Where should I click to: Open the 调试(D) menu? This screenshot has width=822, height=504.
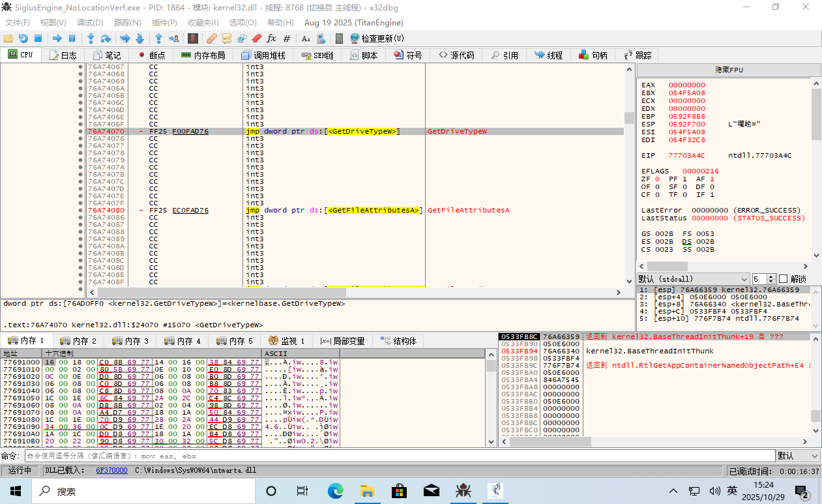tap(90, 23)
